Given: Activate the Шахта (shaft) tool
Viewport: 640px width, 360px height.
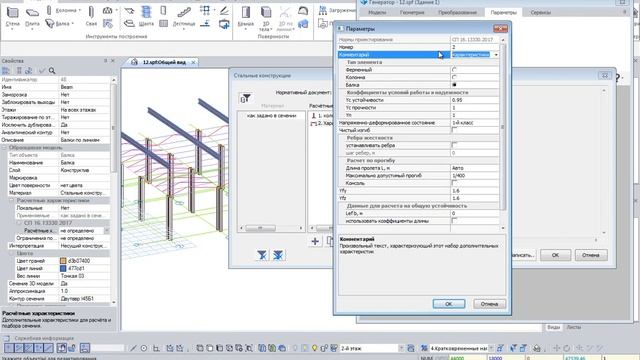Looking at the screenshot, I should [146, 17].
